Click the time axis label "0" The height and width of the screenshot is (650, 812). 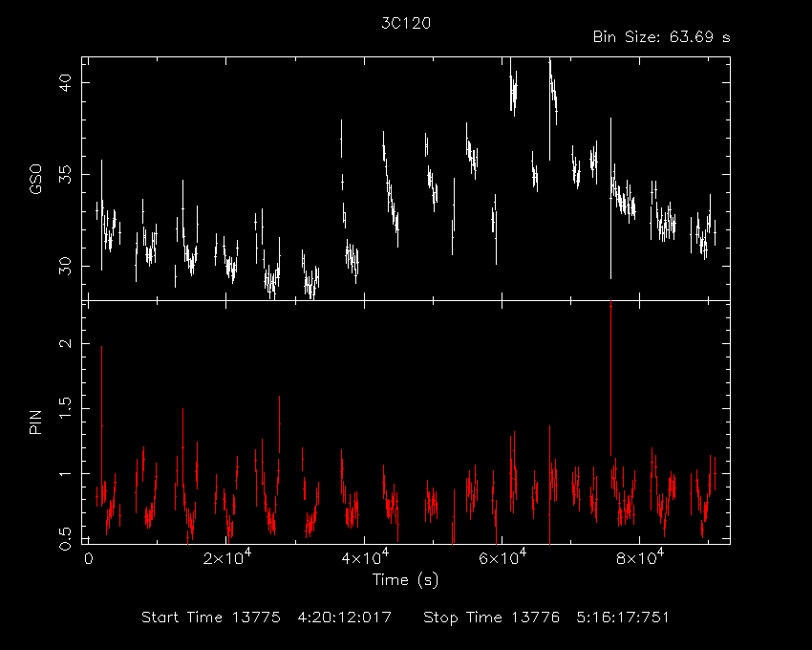(x=89, y=559)
